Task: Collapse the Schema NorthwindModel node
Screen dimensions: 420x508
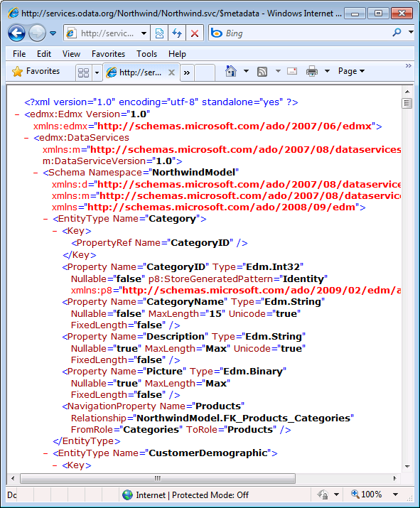Action: pyautogui.click(x=36, y=173)
